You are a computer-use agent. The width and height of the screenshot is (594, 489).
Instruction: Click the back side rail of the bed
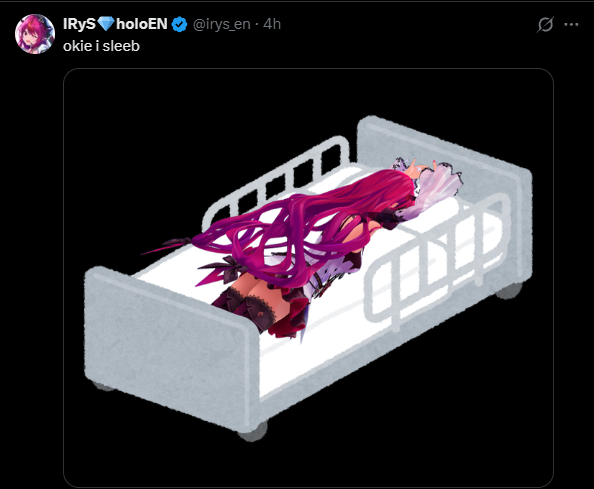(277, 182)
